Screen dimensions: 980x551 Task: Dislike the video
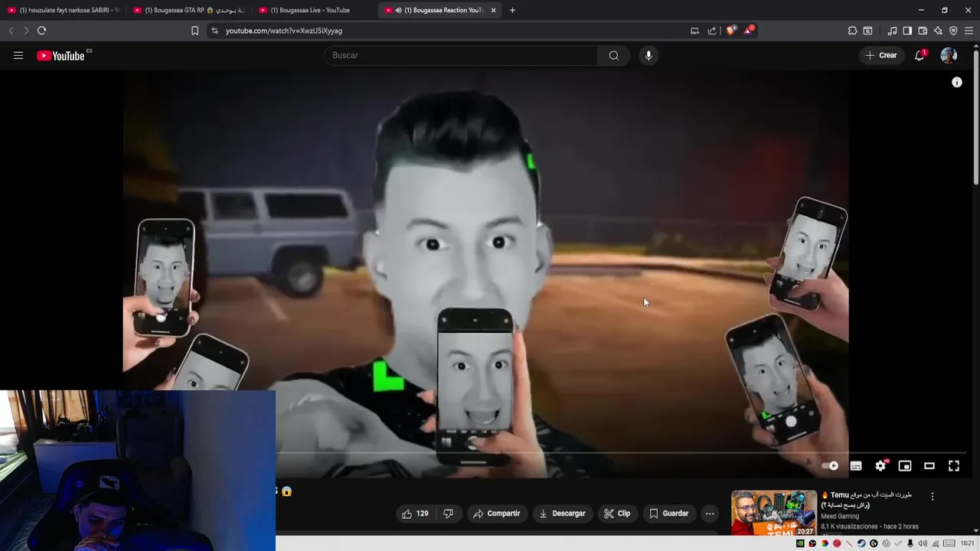tap(449, 514)
